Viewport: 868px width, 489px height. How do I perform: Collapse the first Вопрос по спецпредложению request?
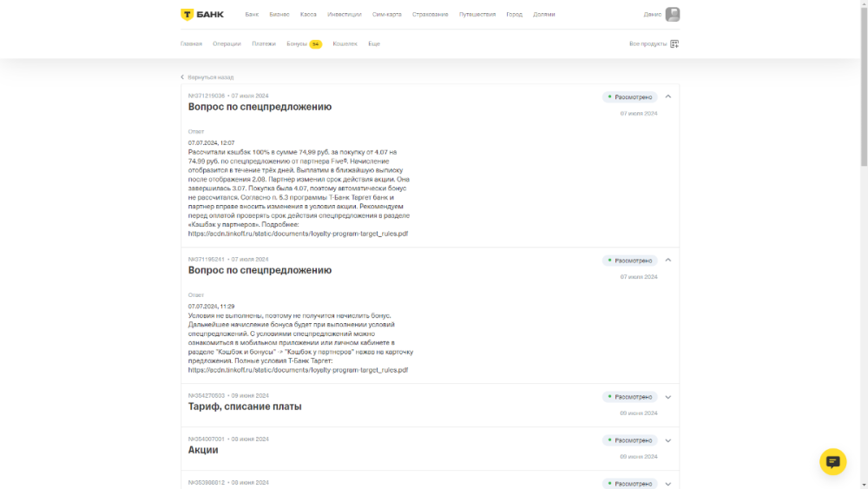coord(667,96)
